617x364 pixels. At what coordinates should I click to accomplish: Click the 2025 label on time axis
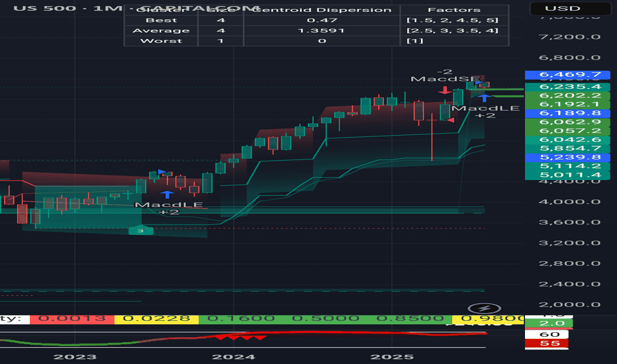point(392,357)
